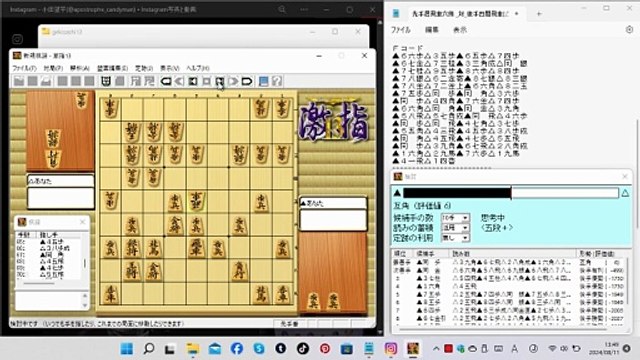This screenshot has height=360, width=640.
Task: Switch to Instagram app on the taskbar
Action: (x=391, y=349)
